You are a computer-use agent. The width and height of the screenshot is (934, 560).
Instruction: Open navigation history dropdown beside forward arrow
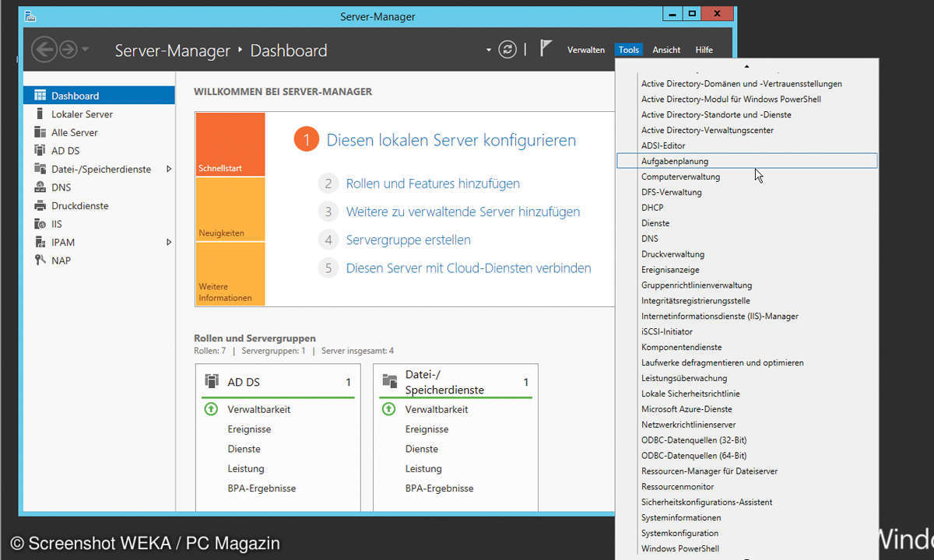click(x=85, y=51)
